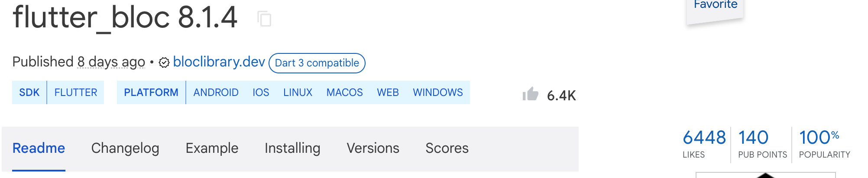Click the verified publisher badge icon
This screenshot has width=868, height=178.
coord(164,63)
